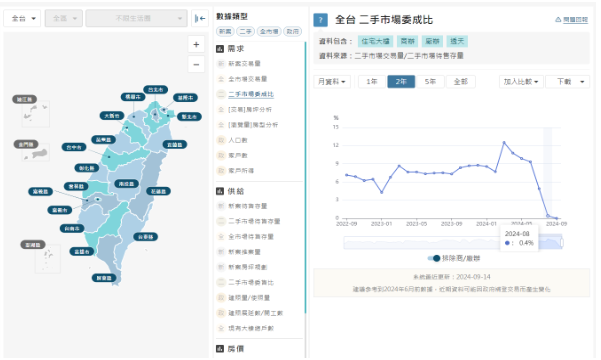The height and width of the screenshot is (360, 601).
Task: Open 二手市場待售存量 in the supply list
Action: 254,221
